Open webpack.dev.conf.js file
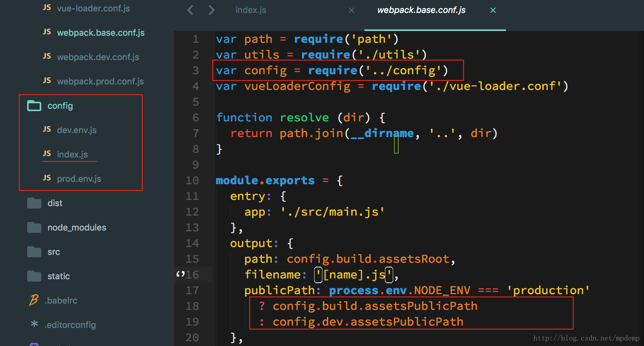 click(x=98, y=57)
